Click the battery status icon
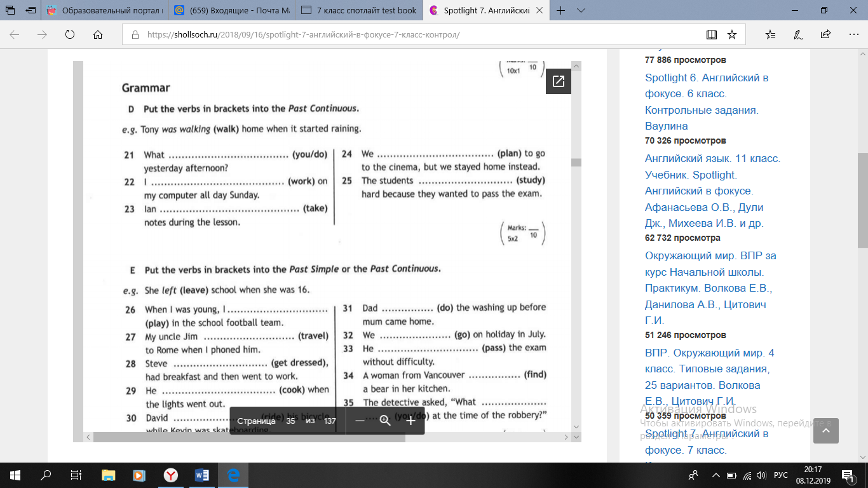868x488 pixels. 731,475
